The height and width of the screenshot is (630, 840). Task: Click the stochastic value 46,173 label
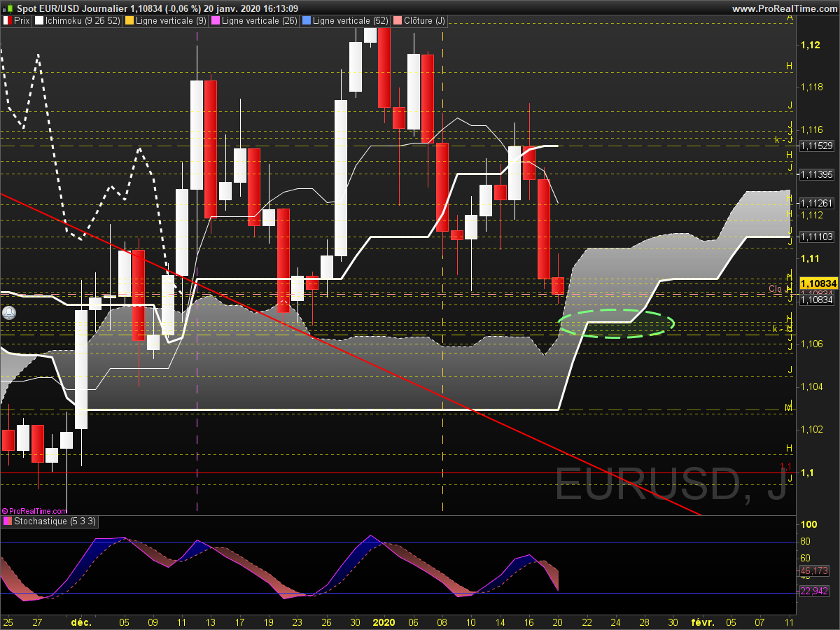click(814, 571)
